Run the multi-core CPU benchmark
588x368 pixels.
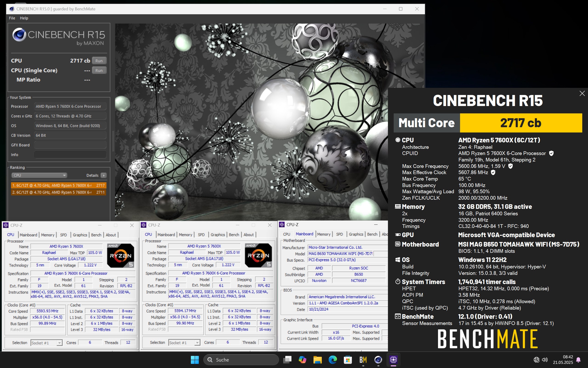(99, 60)
